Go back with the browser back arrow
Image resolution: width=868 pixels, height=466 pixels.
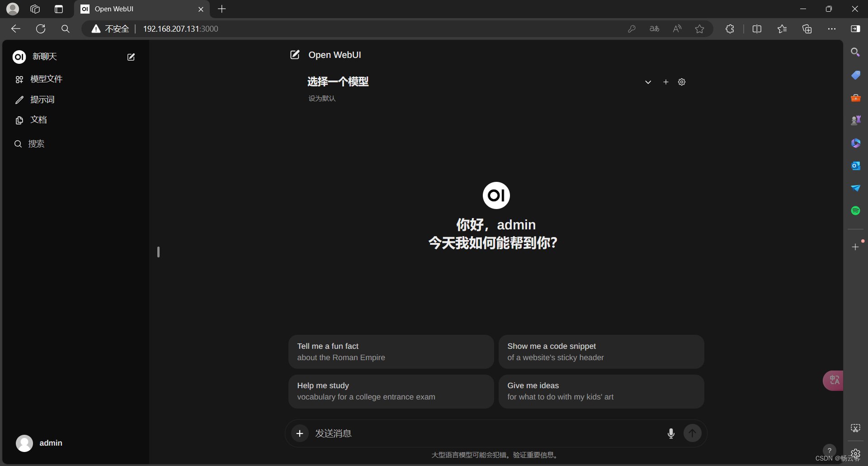[x=16, y=29]
